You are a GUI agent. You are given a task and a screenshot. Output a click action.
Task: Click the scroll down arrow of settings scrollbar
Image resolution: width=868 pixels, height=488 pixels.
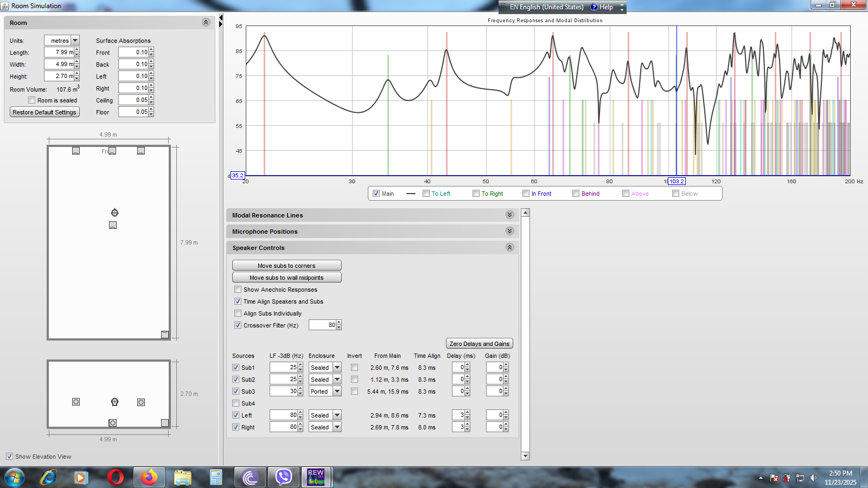(525, 456)
